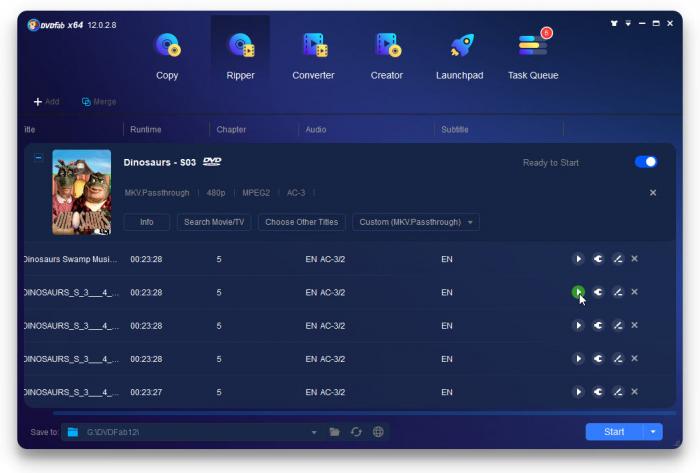The height and width of the screenshot is (473, 700).
Task: Click the output folder browse icon
Action: click(x=335, y=432)
